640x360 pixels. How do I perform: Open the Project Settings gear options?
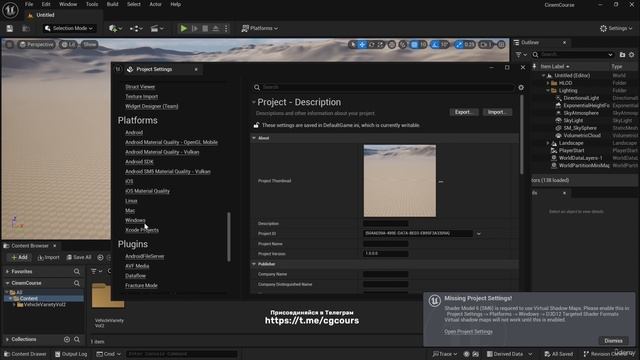(x=521, y=87)
